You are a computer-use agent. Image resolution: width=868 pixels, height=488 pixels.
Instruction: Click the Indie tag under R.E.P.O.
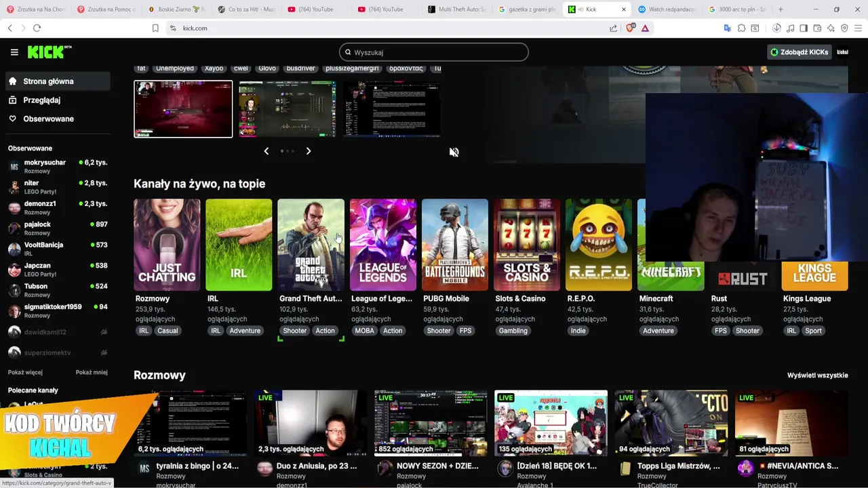(578, 331)
